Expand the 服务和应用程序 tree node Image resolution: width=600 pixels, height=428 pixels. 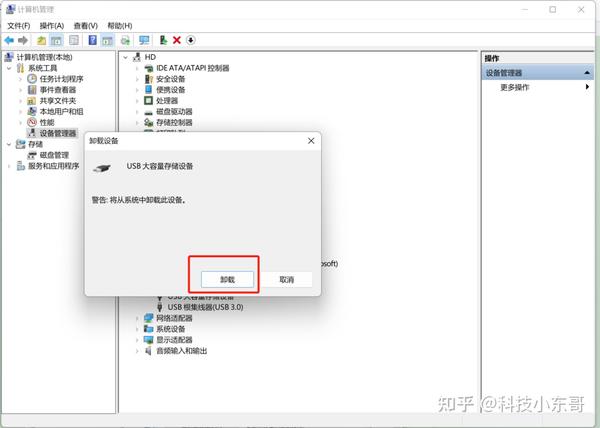click(x=9, y=166)
